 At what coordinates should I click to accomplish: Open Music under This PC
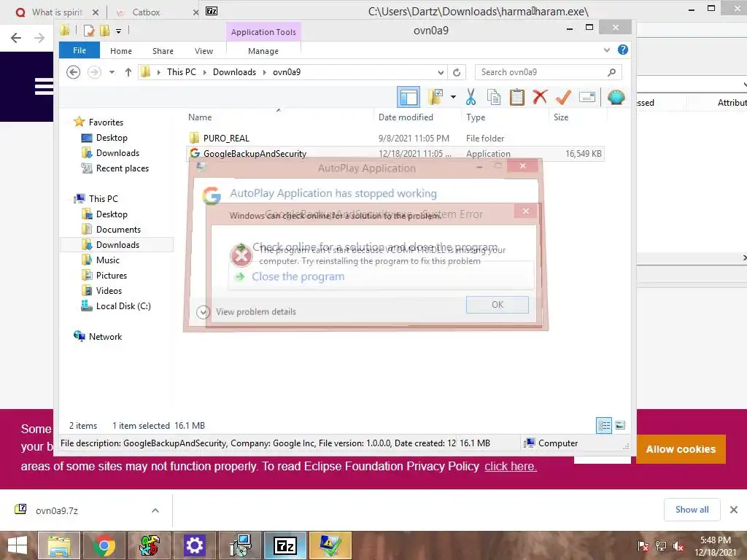[108, 260]
